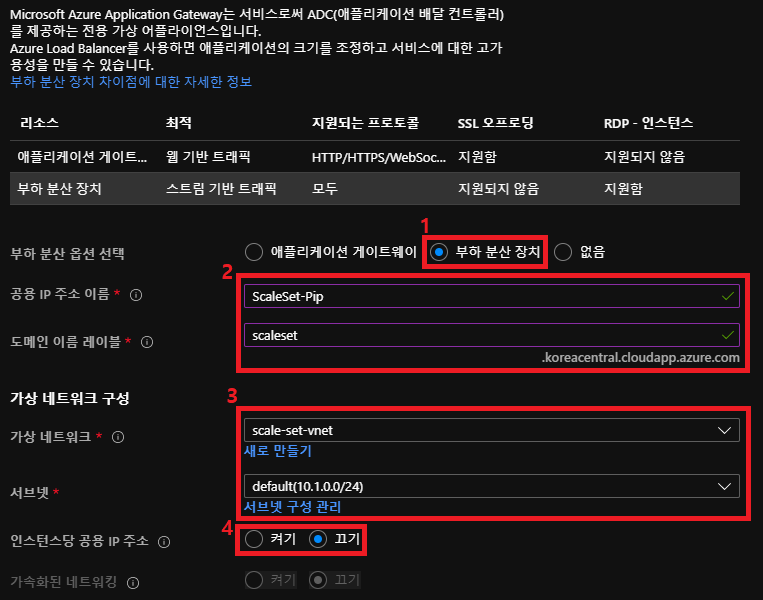The width and height of the screenshot is (763, 600).
Task: Open 부하 분산 장치 차이점에 대한 자세한 정보 link
Action: [x=131, y=82]
